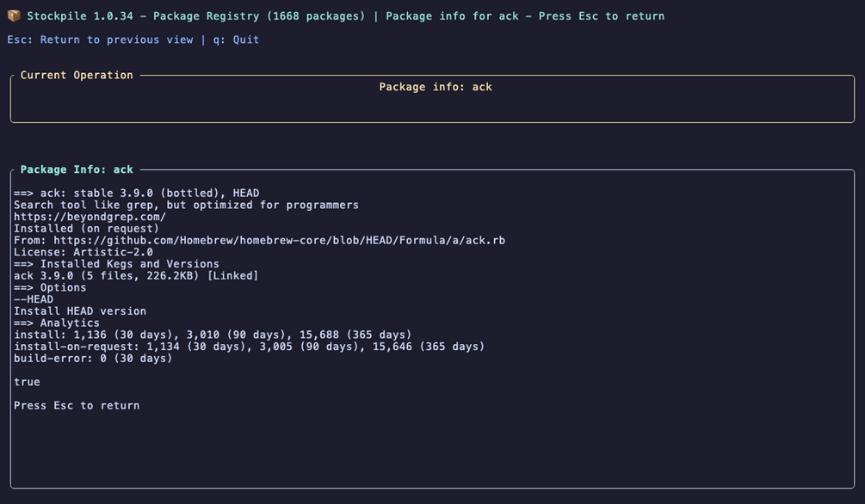Click the Package info: ack heading
The height and width of the screenshot is (504, 865).
coord(436,87)
